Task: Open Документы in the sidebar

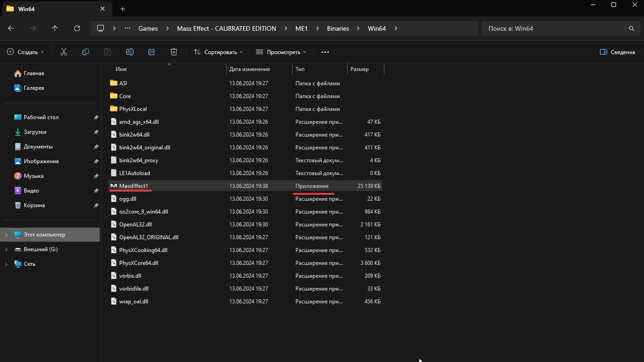Action: point(34,147)
